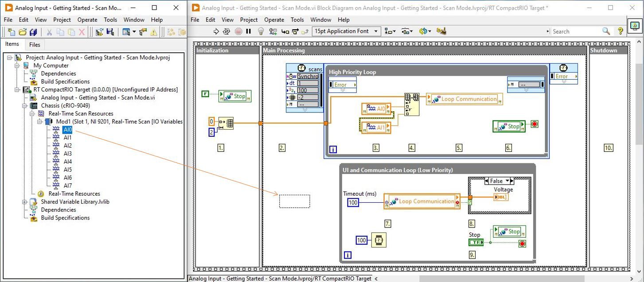
Task: Click the Run Continuously icon
Action: pos(226,31)
